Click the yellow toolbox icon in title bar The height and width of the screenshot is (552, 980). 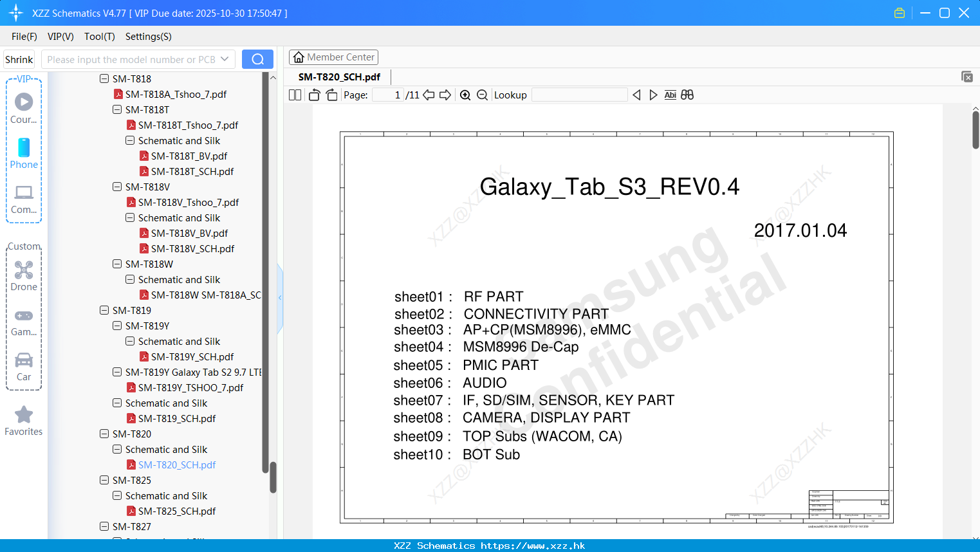point(900,13)
